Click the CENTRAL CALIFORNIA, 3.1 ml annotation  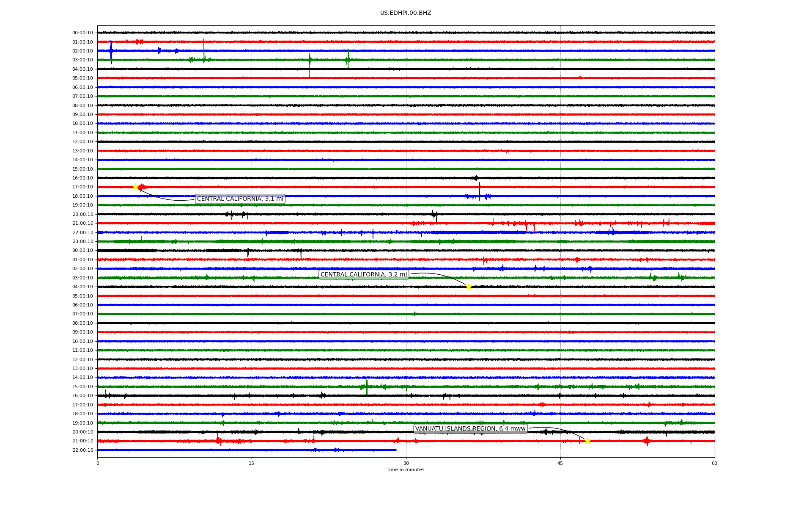(x=240, y=199)
